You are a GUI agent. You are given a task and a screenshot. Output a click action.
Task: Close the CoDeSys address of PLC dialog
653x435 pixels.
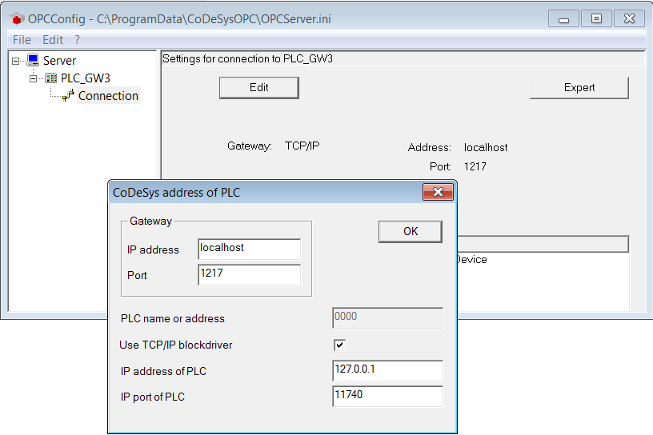tap(438, 192)
